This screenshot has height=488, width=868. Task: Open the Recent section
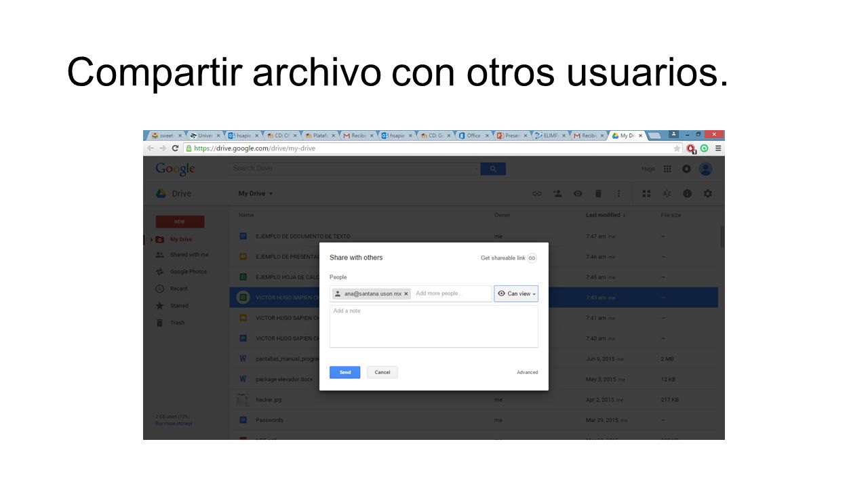178,289
